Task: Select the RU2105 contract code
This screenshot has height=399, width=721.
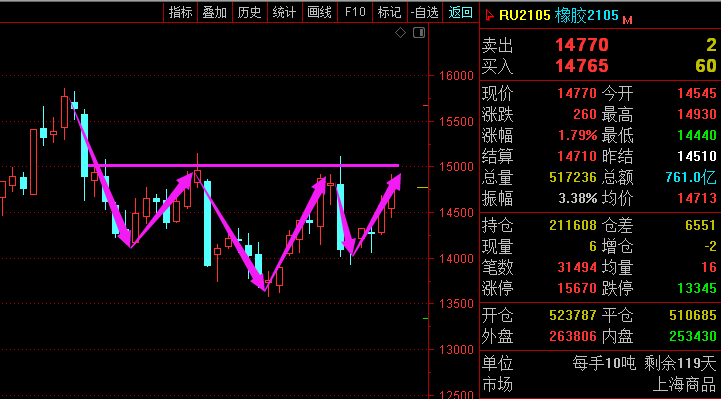Action: (525, 15)
